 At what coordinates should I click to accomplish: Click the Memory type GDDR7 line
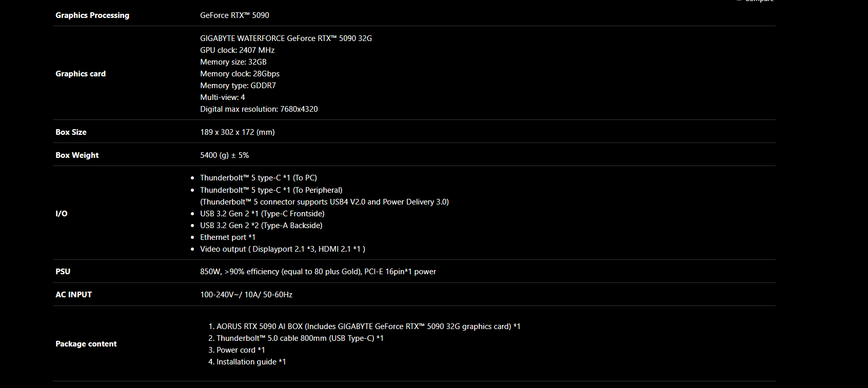(238, 86)
